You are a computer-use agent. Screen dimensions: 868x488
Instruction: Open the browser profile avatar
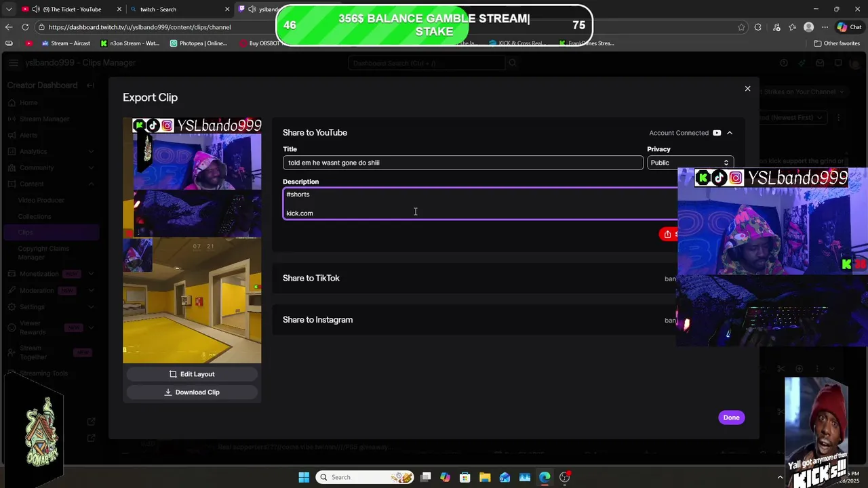tap(808, 27)
